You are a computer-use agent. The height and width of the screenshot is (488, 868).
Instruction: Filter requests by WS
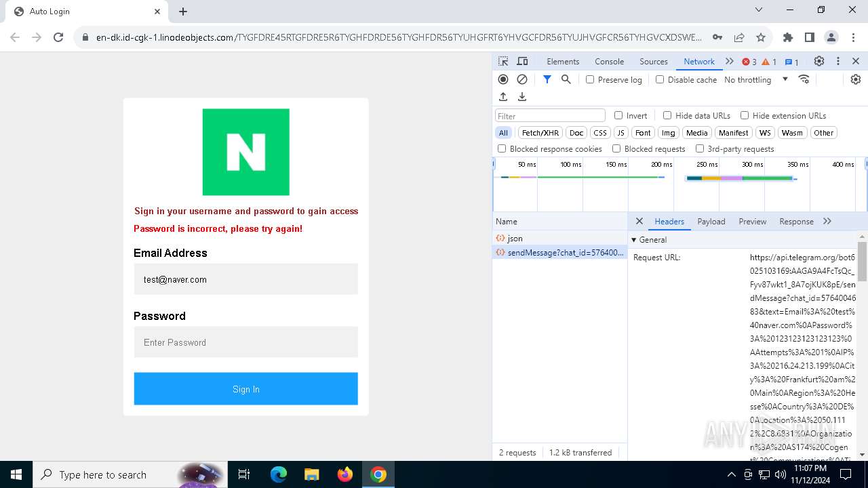(x=765, y=133)
